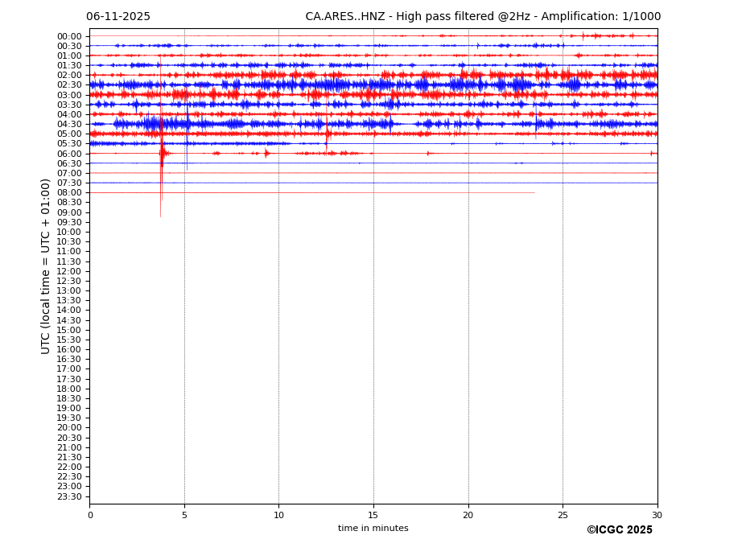746x560 pixels.
Task: Click the 'time in minutes' axis label
Action: point(373,529)
